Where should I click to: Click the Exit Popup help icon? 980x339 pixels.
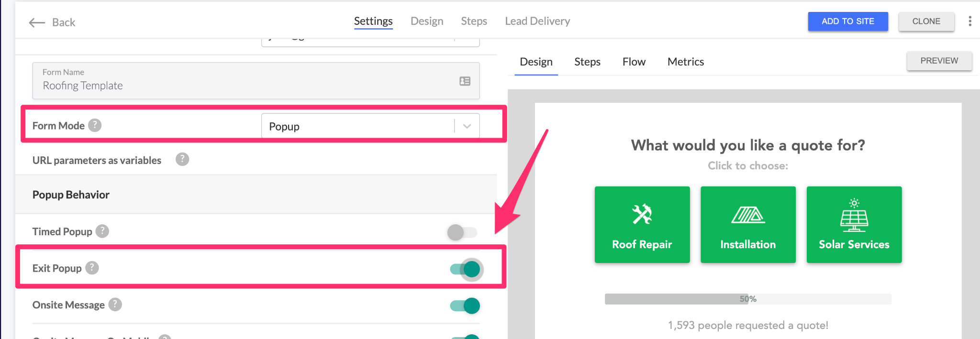pyautogui.click(x=92, y=268)
